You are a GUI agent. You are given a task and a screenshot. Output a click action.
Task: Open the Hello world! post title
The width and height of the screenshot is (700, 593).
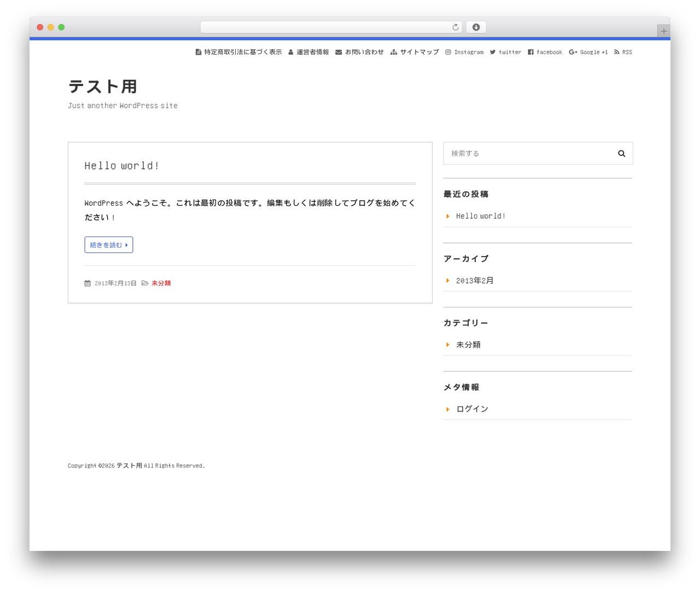click(122, 166)
